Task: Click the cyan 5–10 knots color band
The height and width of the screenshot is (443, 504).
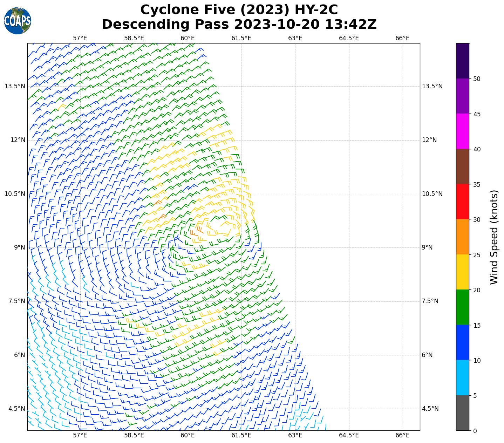Action: [463, 378]
